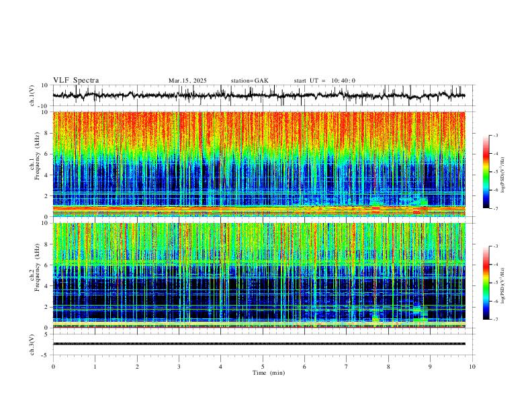This screenshot has height=411, width=532.
Task: Click the ch.3(V) axis label
Action: (32, 345)
